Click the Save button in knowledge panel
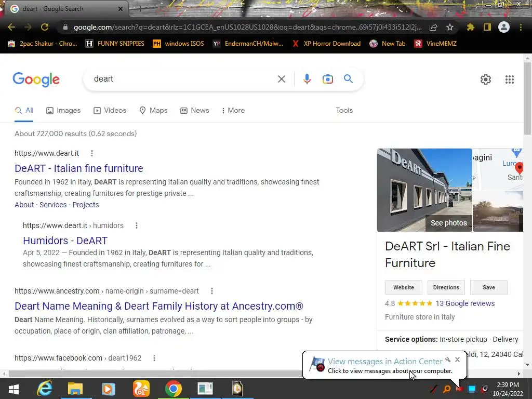532x399 pixels. point(488,287)
